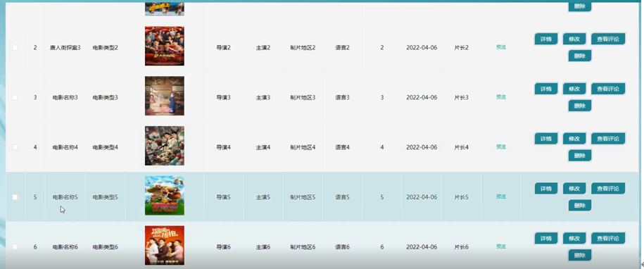The image size is (644, 269).
Task: Click the cell 语言5
Action: point(343,197)
